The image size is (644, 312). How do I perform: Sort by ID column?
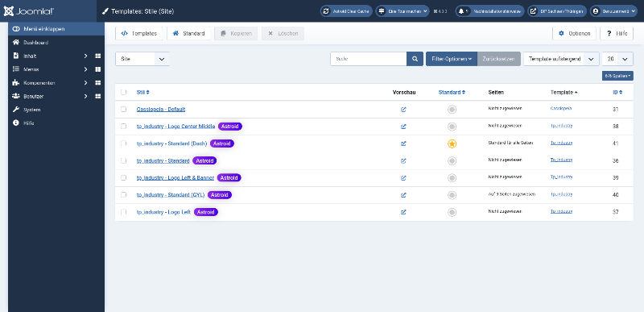[x=617, y=92]
